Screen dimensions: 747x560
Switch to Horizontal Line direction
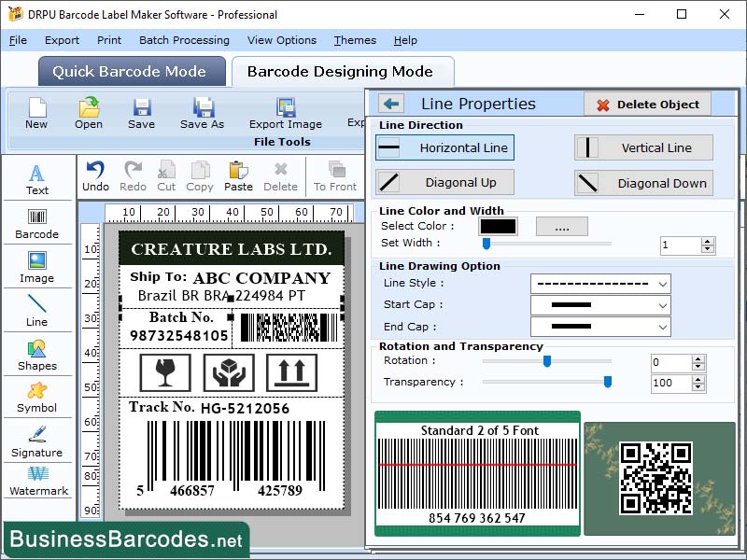(444, 147)
